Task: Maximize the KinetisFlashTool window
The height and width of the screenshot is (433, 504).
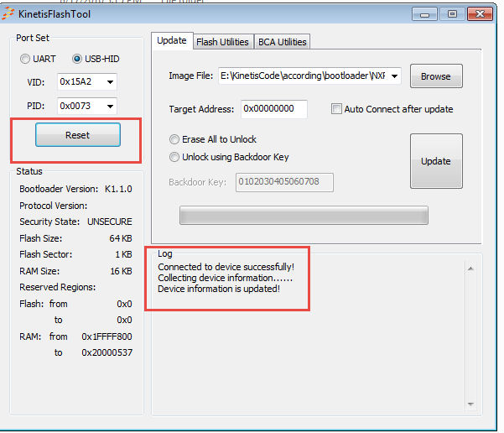Action: pyautogui.click(x=452, y=14)
